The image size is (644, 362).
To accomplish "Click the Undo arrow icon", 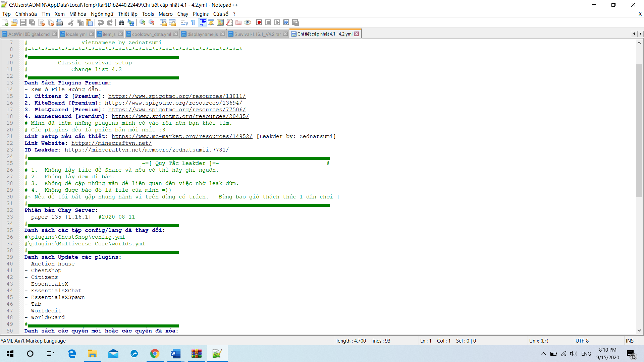I will [x=101, y=22].
